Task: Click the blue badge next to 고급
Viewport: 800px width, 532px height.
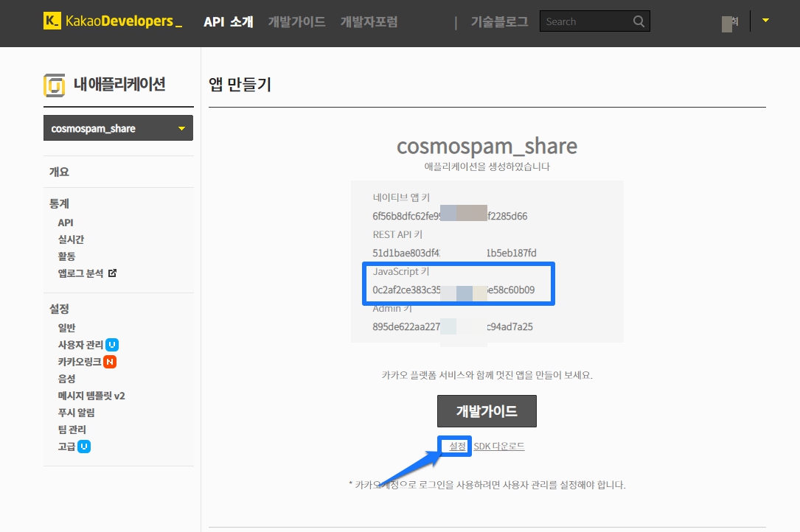Action: point(84,447)
